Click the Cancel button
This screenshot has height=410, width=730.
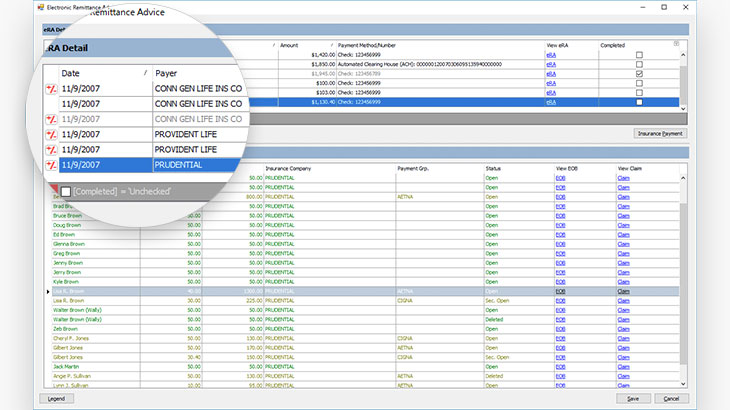tap(671, 399)
